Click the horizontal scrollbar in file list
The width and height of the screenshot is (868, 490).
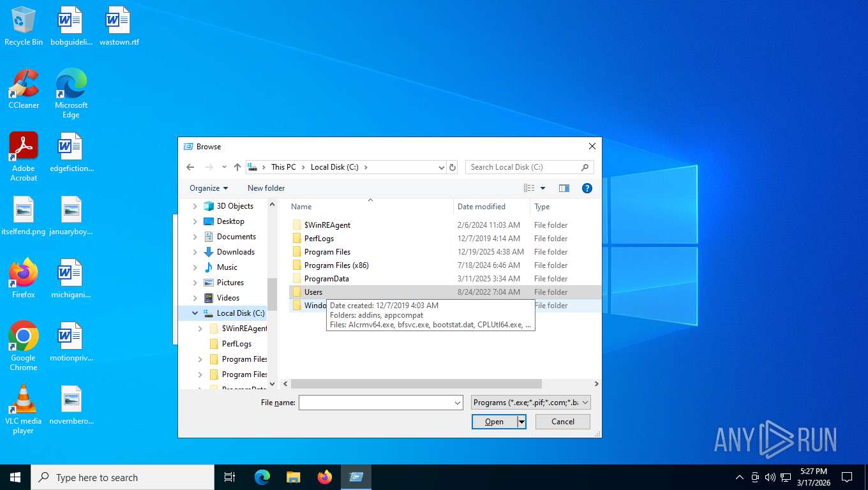click(x=416, y=384)
